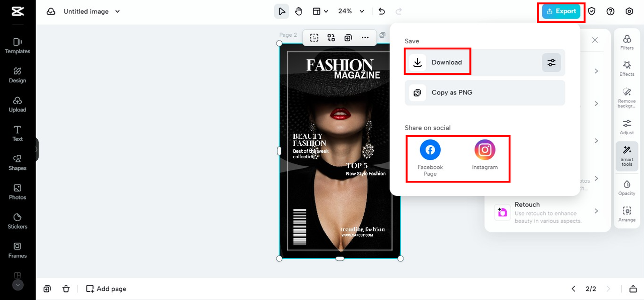This screenshot has width=644, height=300.
Task: Open the Photos sidebar tab
Action: pos(18,191)
